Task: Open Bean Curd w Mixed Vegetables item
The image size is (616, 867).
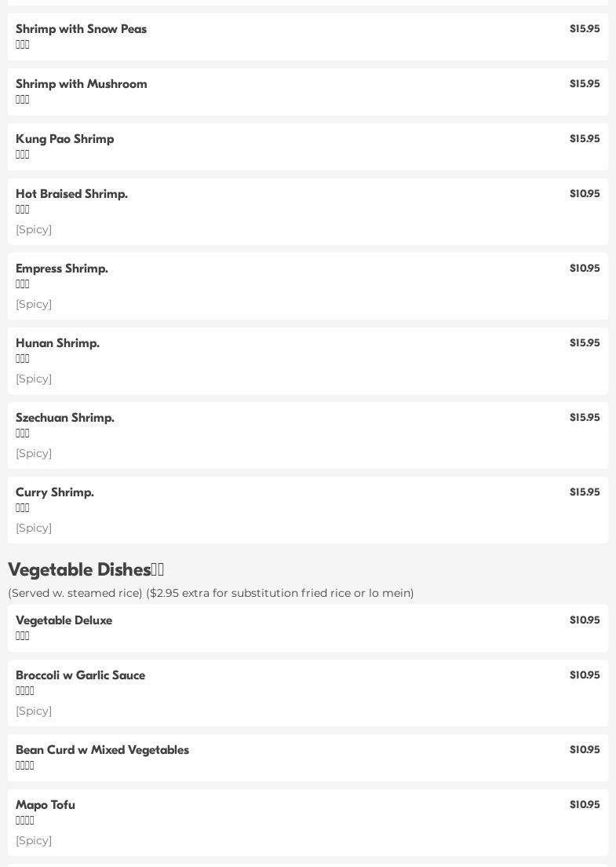Action: (308, 758)
